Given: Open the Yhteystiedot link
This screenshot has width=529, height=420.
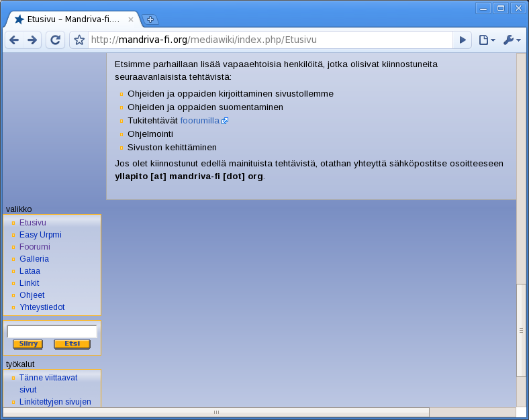Looking at the screenshot, I should pyautogui.click(x=42, y=308).
